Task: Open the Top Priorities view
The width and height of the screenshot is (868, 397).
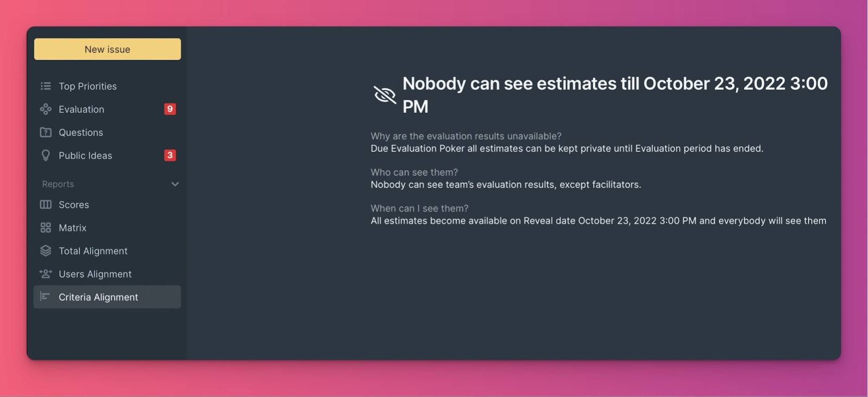Action: [88, 86]
